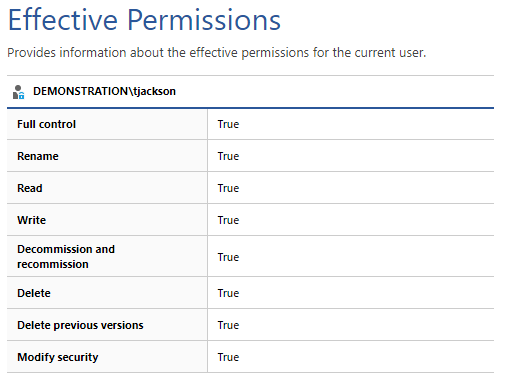Click the Effective Permissions heading
510x391 pixels.
(144, 20)
